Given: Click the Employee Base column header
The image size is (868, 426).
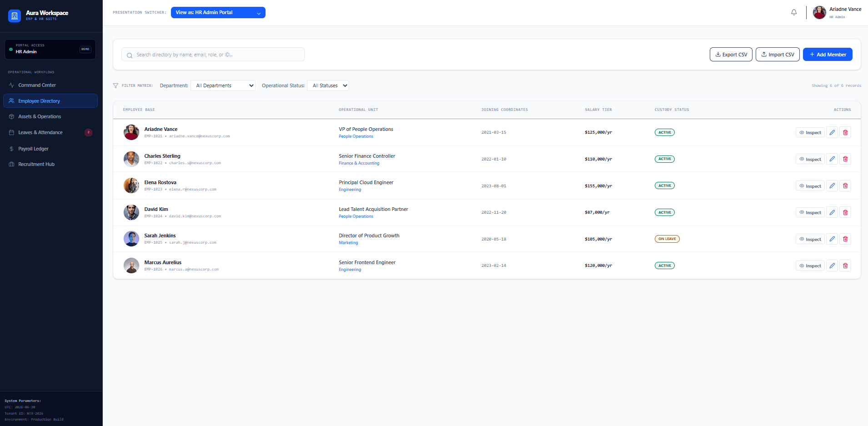Looking at the screenshot, I should (x=139, y=110).
